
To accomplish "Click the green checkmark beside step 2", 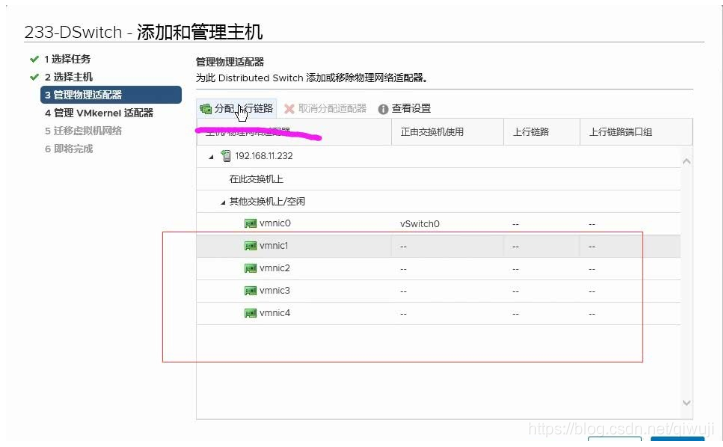I will (x=34, y=77).
